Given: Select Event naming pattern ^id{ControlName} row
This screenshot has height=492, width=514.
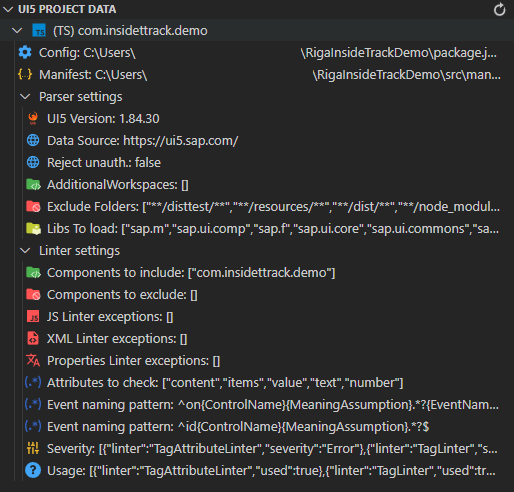Looking at the screenshot, I should [x=257, y=427].
